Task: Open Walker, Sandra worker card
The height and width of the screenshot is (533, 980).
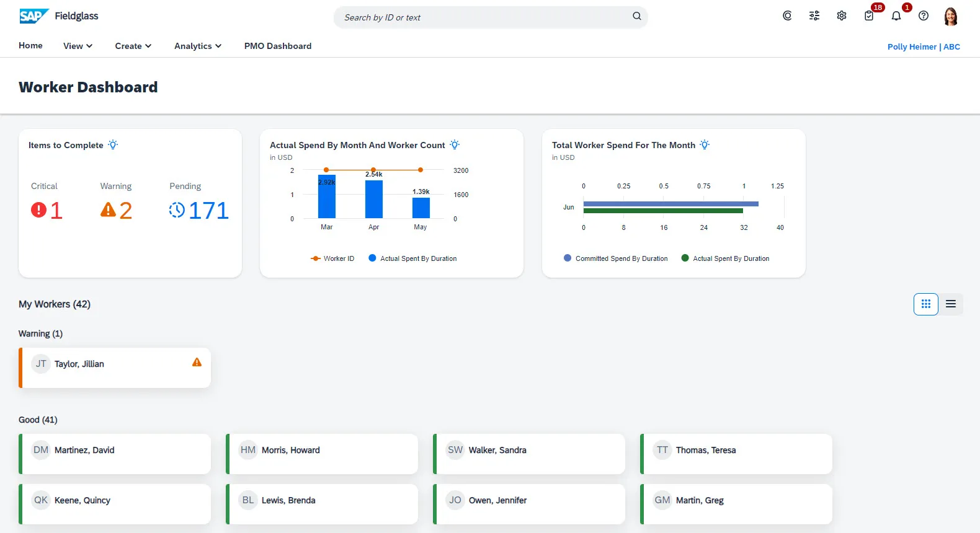Action: coord(529,454)
